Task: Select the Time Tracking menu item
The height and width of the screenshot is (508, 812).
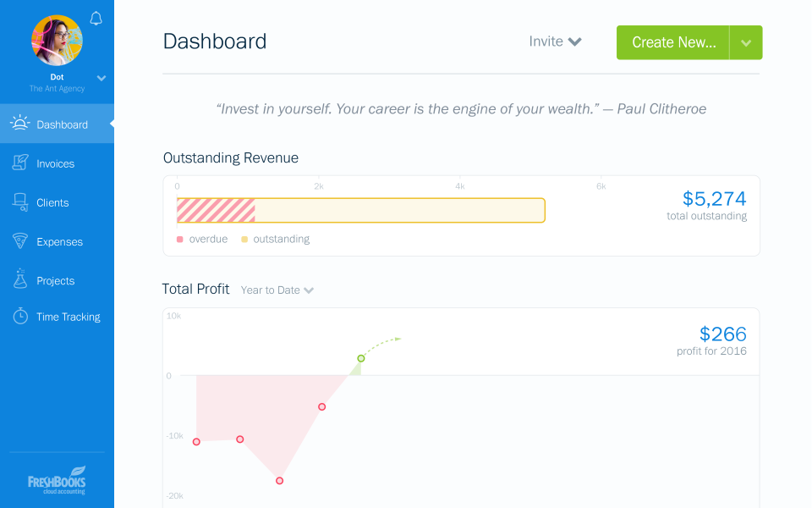Action: click(x=57, y=317)
